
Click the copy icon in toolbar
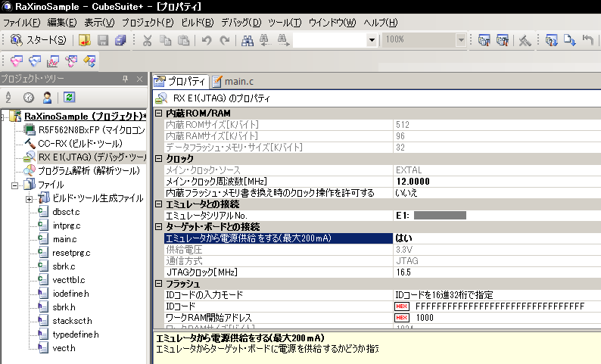click(165, 40)
